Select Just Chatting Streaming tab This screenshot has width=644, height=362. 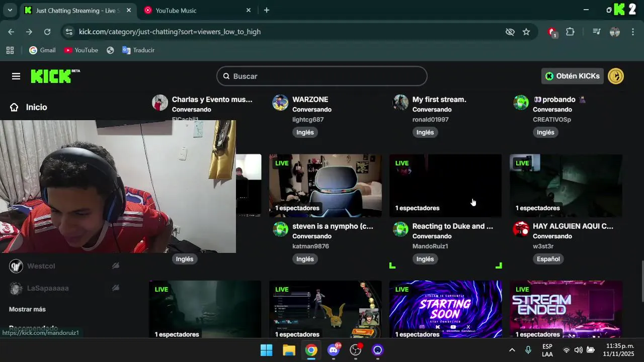coord(77,10)
